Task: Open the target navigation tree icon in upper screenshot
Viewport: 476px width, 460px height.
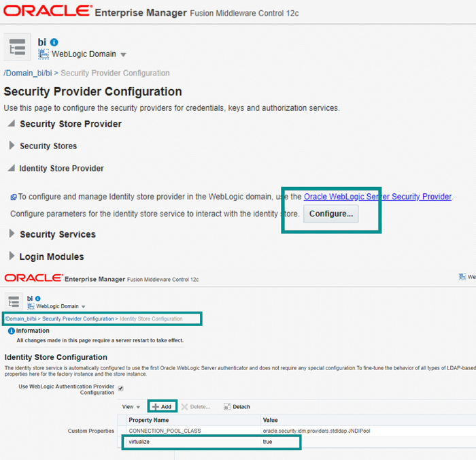Action: pos(17,47)
